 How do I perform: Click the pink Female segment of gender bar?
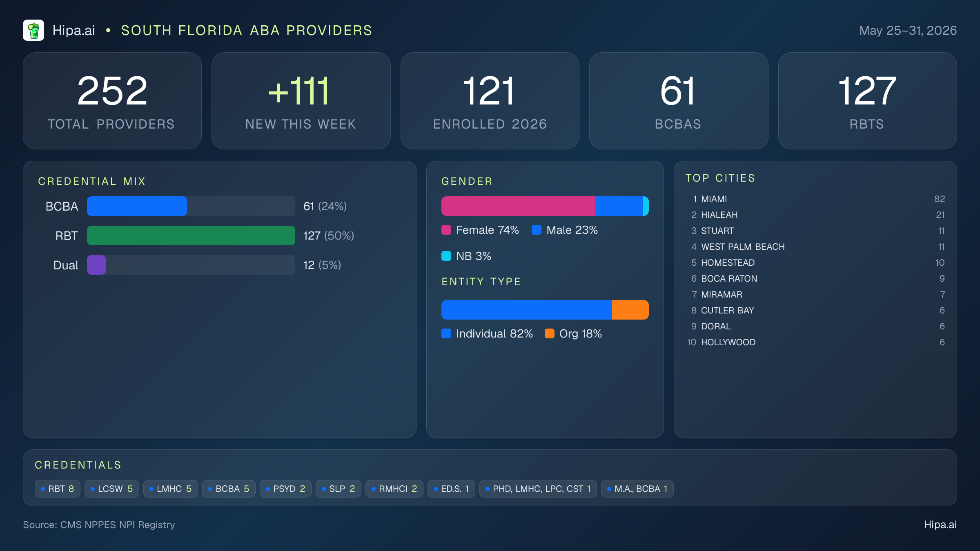(518, 206)
